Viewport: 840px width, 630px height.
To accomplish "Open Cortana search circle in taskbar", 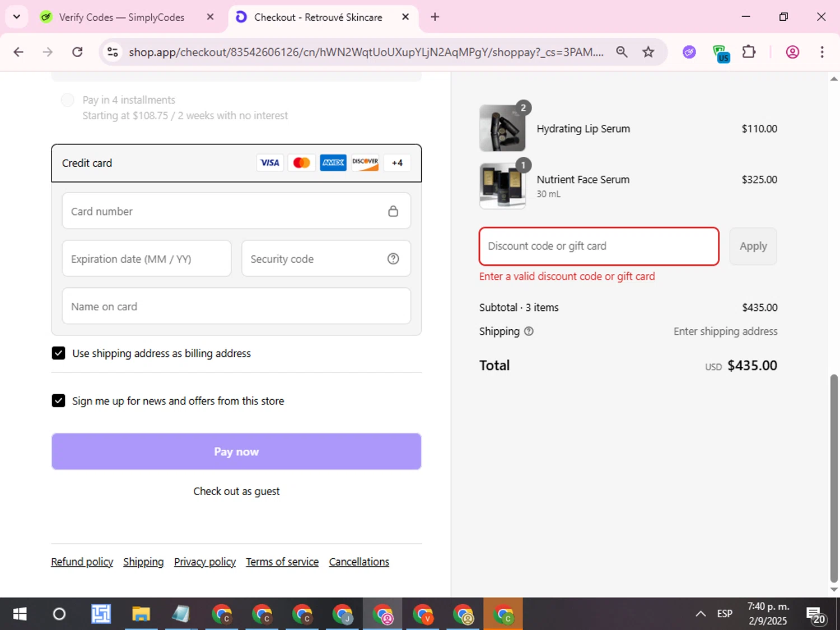I will coord(59,614).
